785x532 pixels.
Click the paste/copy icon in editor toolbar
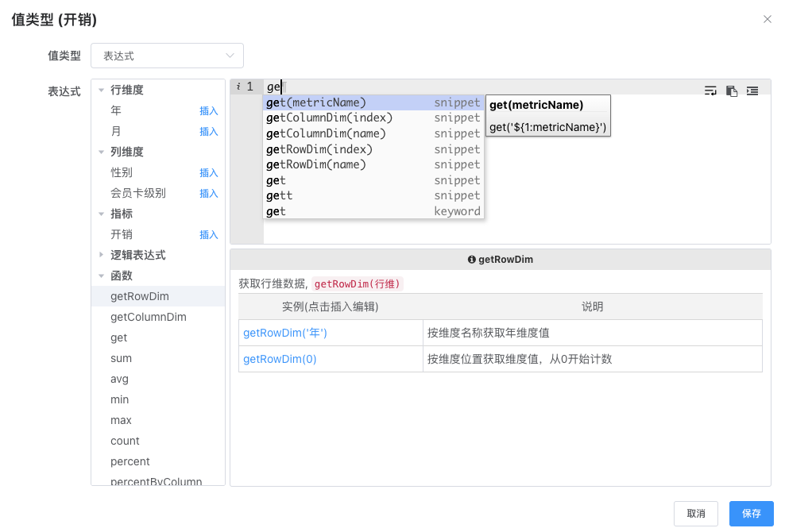coord(732,91)
